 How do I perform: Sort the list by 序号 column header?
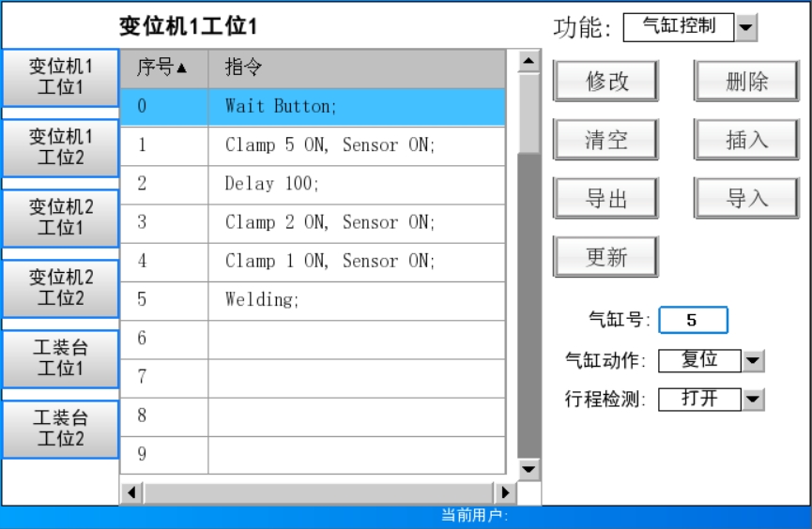point(163,68)
